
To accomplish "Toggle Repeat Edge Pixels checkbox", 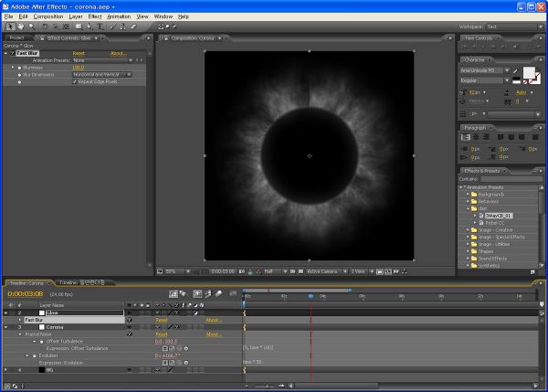I will (x=75, y=81).
